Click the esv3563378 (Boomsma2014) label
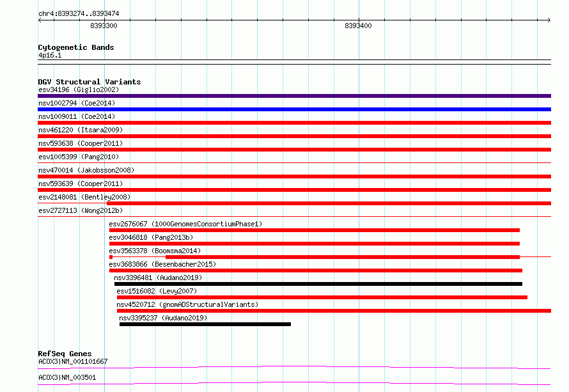 (x=155, y=251)
